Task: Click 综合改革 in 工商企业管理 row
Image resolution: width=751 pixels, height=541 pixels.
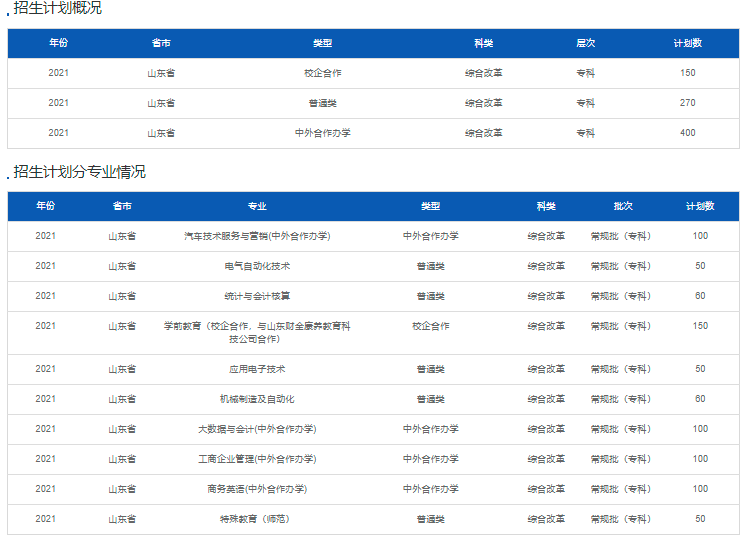Action: (x=546, y=459)
